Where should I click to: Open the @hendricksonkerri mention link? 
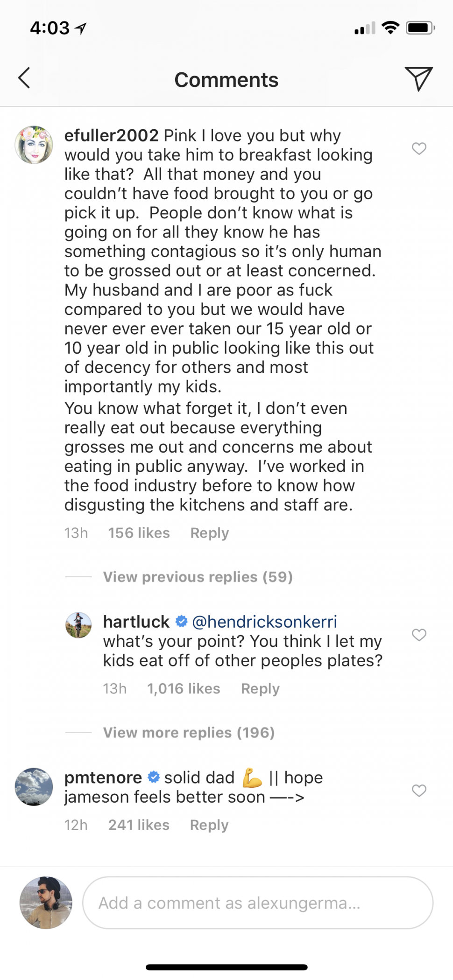click(264, 622)
